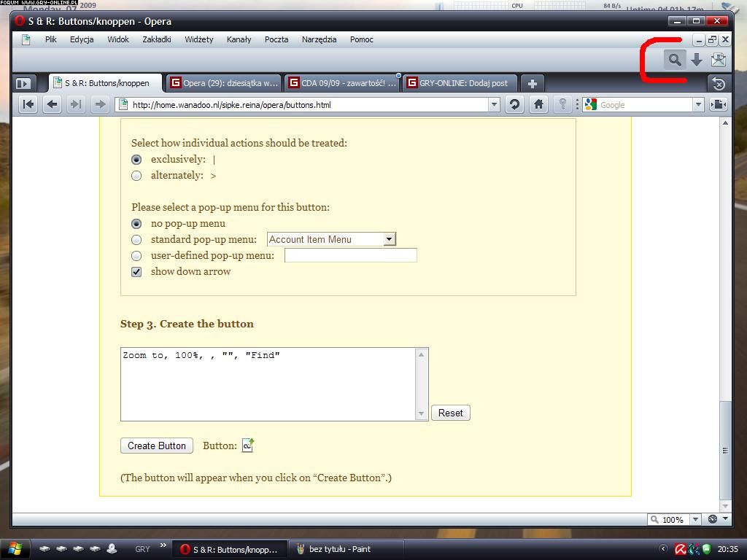This screenshot has width=747, height=560.
Task: Switch to the S & R: Buttons/knoppen tab
Action: point(106,83)
